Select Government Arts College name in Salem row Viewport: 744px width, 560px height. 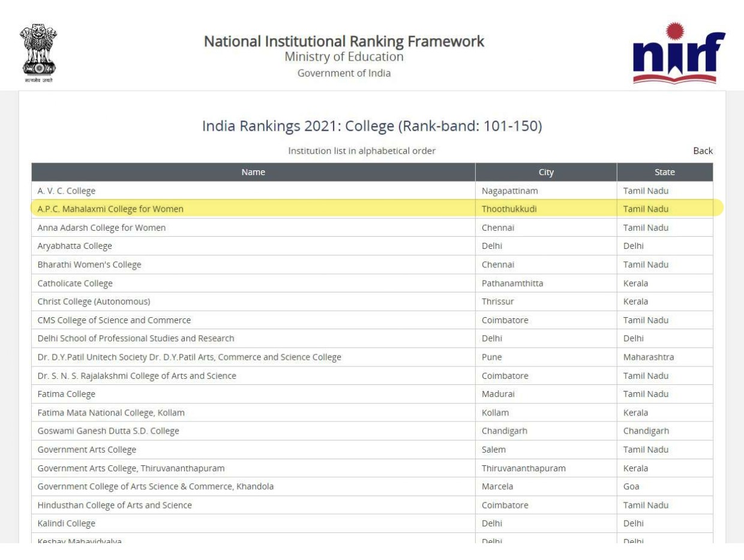pos(87,450)
